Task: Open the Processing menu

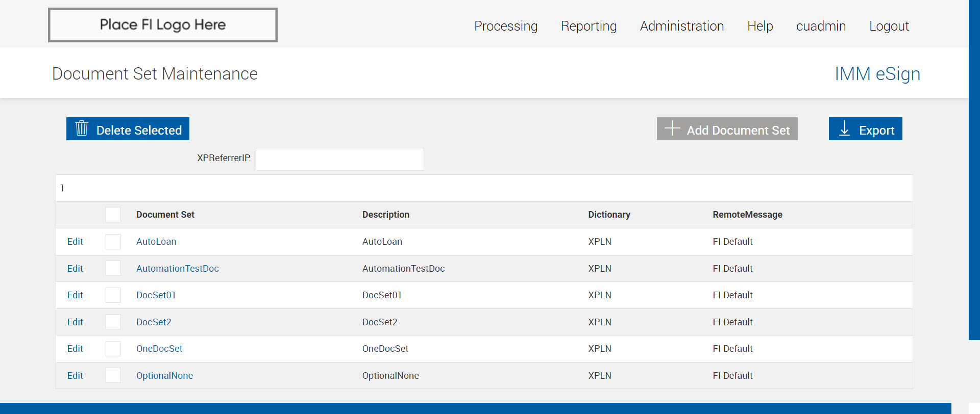Action: [x=506, y=26]
